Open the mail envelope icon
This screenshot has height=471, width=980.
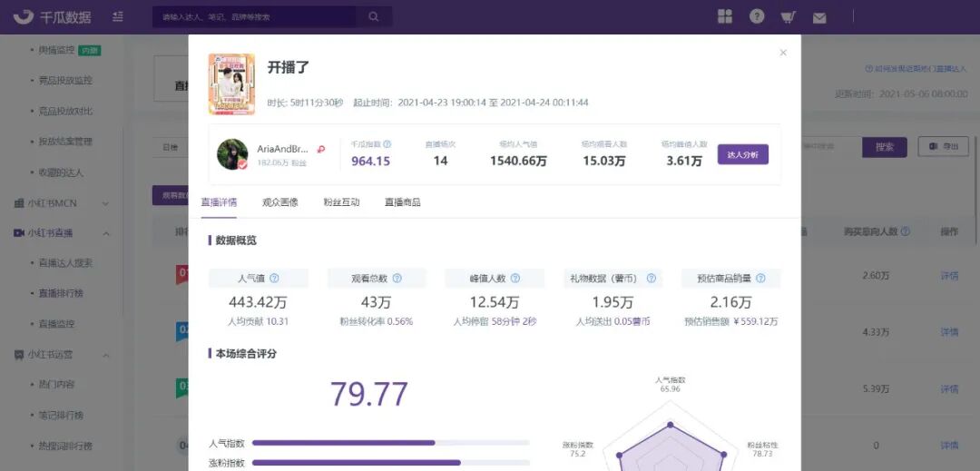[819, 18]
